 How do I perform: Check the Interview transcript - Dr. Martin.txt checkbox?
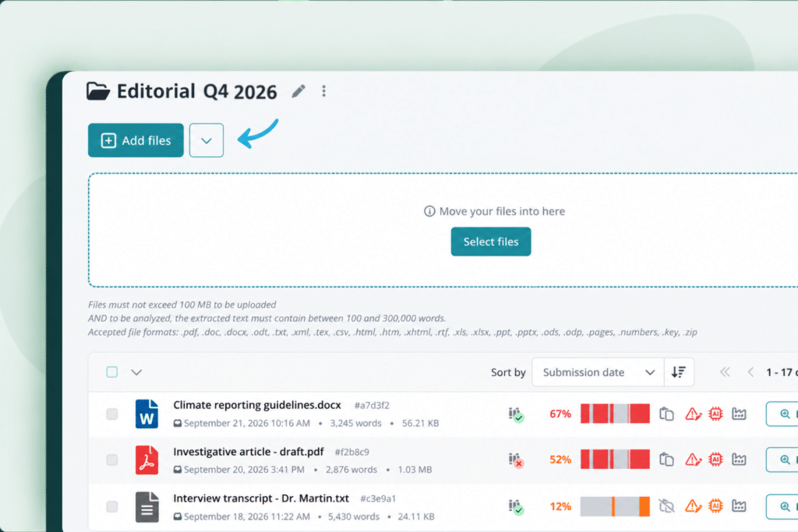[x=112, y=506]
